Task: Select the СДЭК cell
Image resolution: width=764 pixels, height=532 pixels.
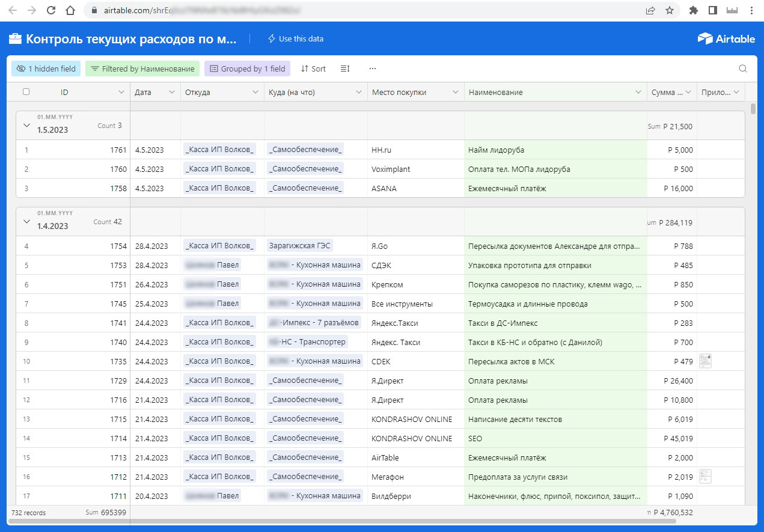Action: tap(416, 265)
